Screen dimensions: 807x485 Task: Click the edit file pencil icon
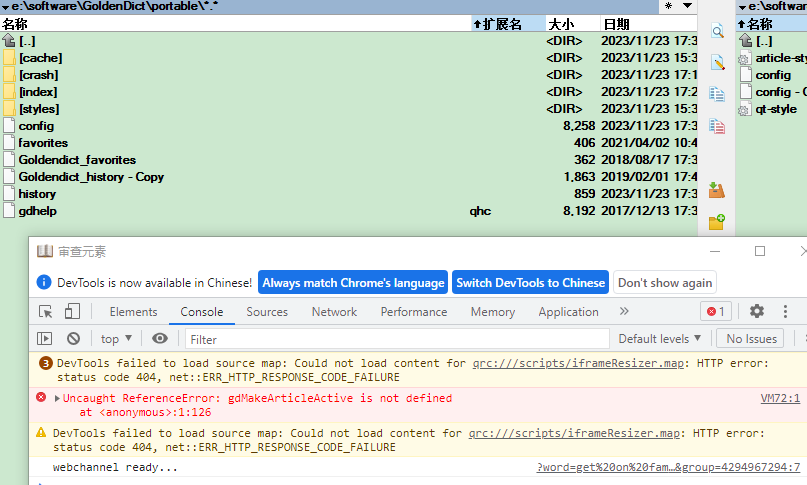click(717, 62)
